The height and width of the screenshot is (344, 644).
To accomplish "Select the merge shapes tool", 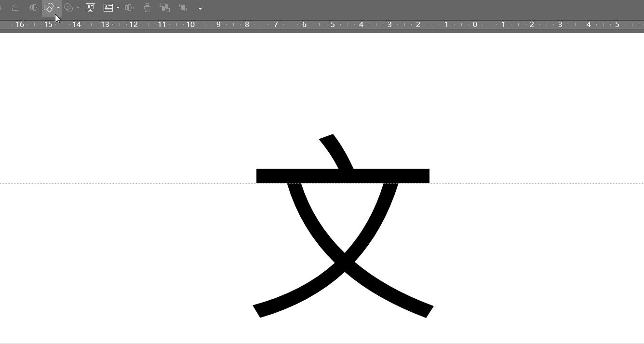I will pyautogui.click(x=48, y=8).
